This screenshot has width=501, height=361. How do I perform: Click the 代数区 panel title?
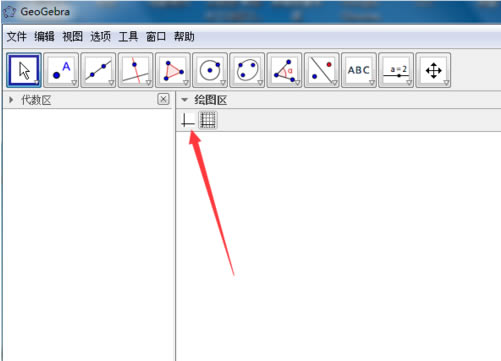[x=36, y=100]
